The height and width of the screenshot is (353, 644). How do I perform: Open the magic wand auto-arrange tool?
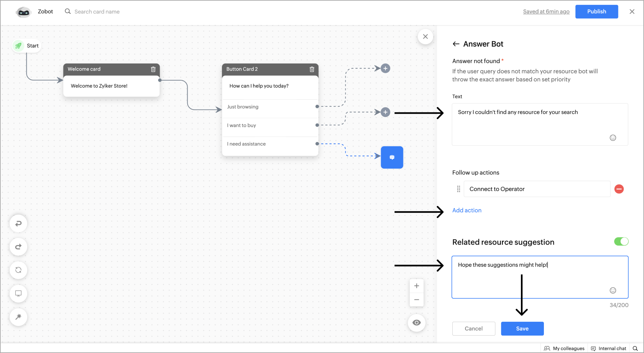click(18, 317)
